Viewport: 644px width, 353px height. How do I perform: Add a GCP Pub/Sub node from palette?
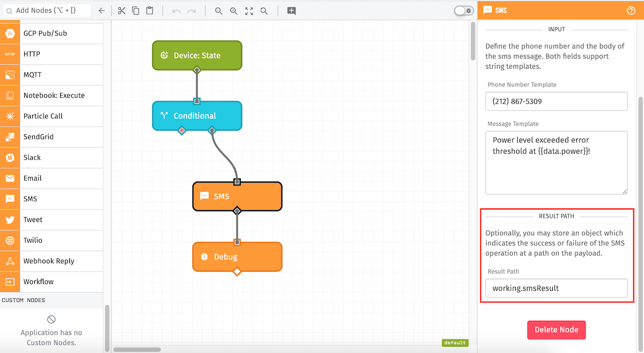(52, 33)
